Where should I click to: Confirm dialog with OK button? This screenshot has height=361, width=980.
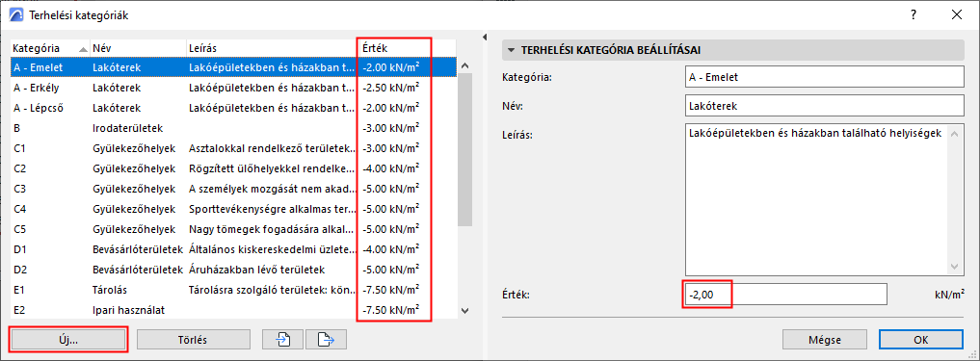point(920,340)
